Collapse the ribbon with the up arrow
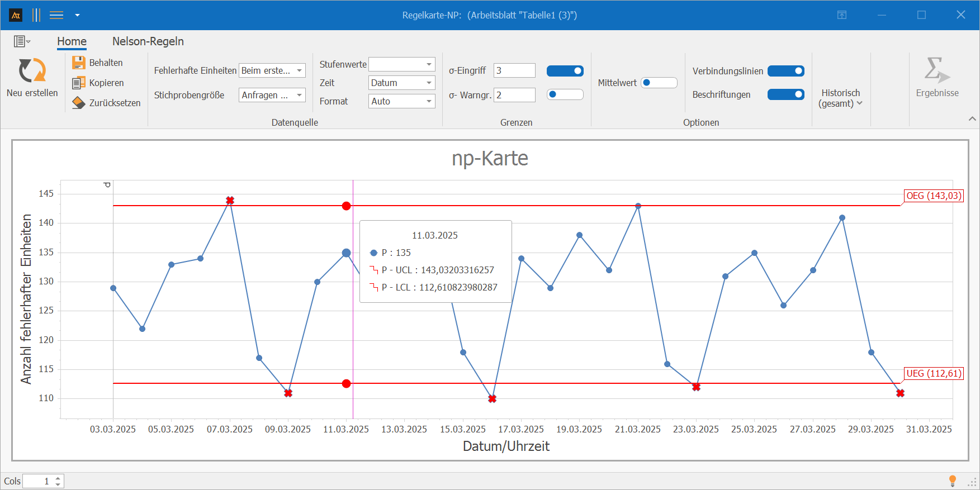Image resolution: width=980 pixels, height=490 pixels. (972, 119)
